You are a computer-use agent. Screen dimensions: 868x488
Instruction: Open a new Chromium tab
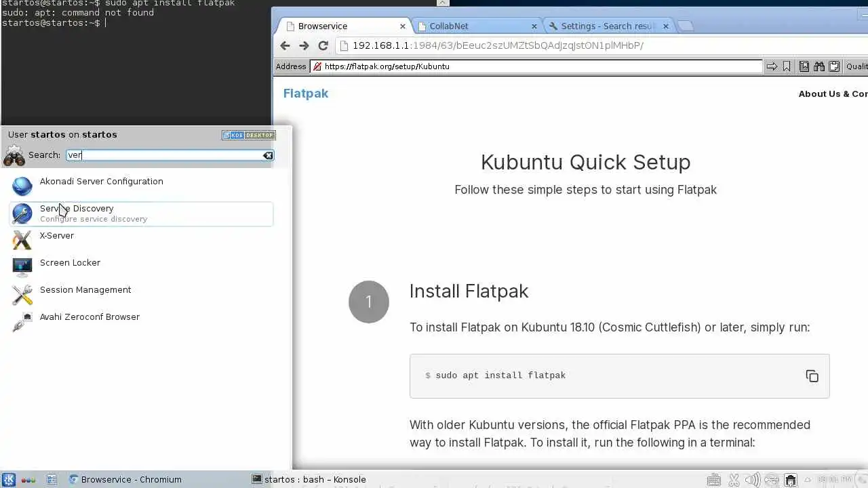click(686, 26)
